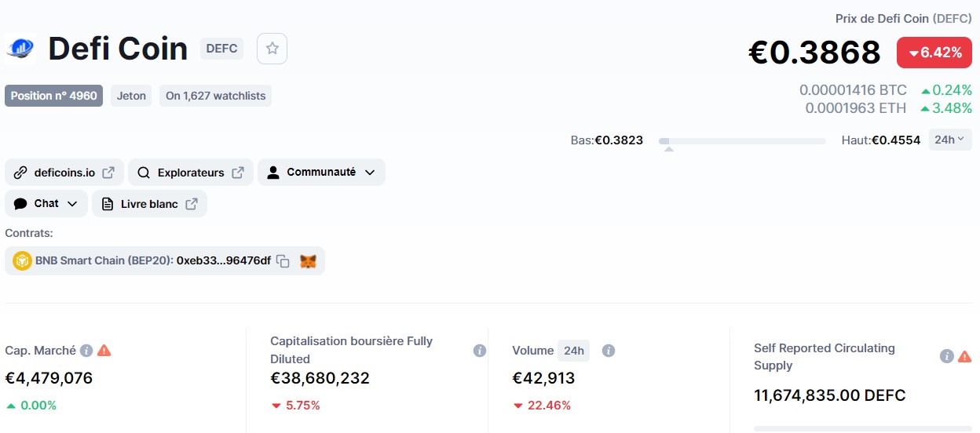
Task: Click the Jeton tag
Action: (131, 96)
